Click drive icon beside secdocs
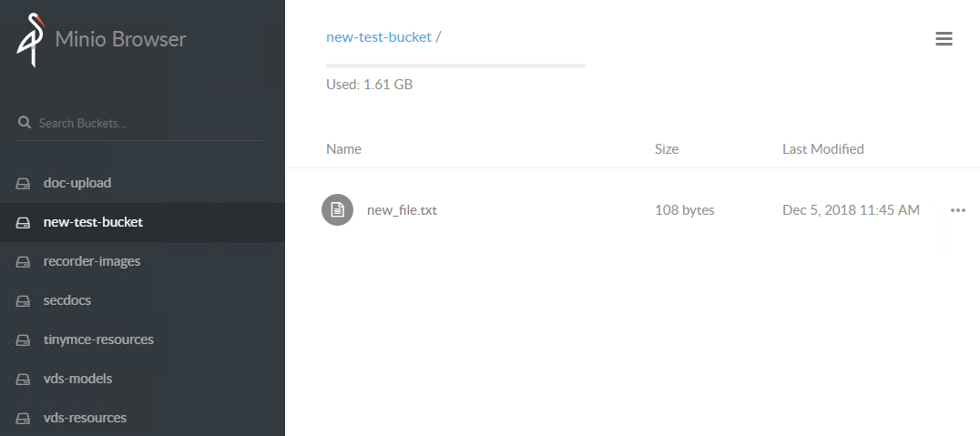 pos(23,301)
